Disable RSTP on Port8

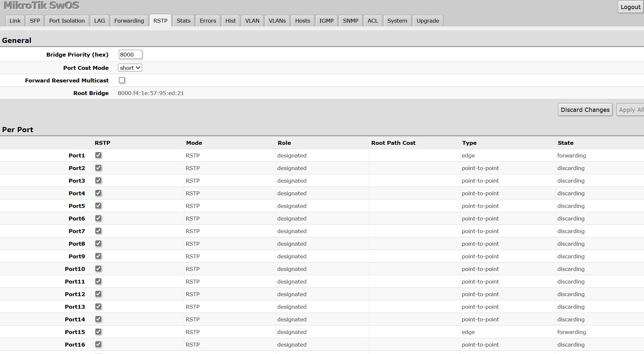98,243
